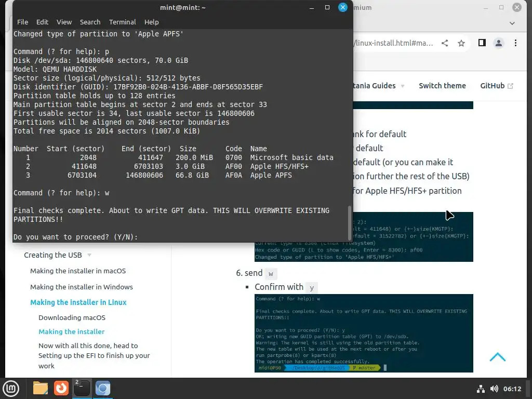Close the Chromium window
Screen dimensions: 532x399
(517, 7)
